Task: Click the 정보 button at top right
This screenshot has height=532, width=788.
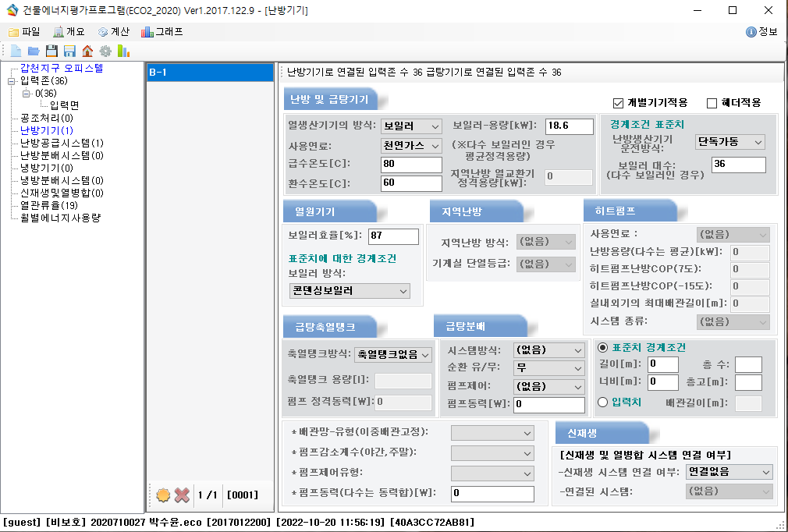Action: pos(761,32)
